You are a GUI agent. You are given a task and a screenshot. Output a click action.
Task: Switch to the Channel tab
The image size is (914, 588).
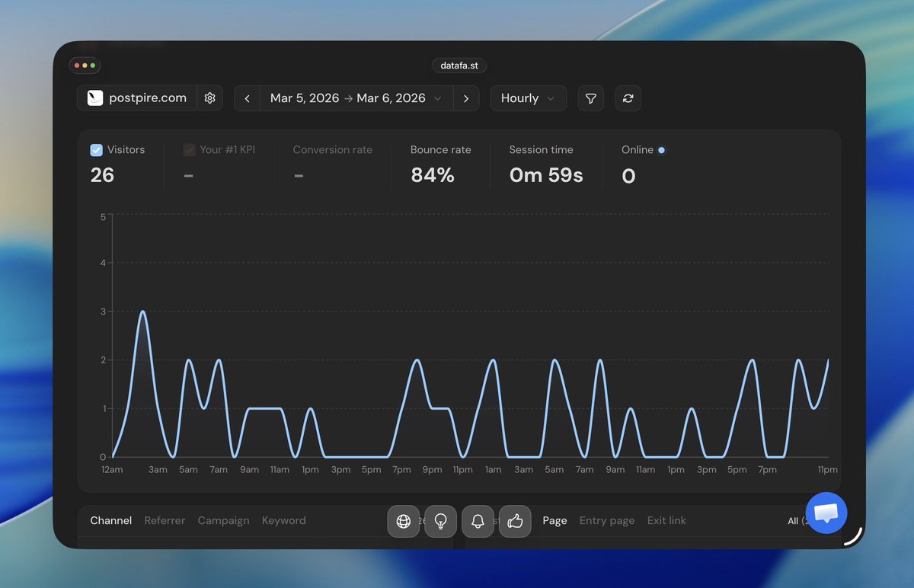tap(111, 521)
